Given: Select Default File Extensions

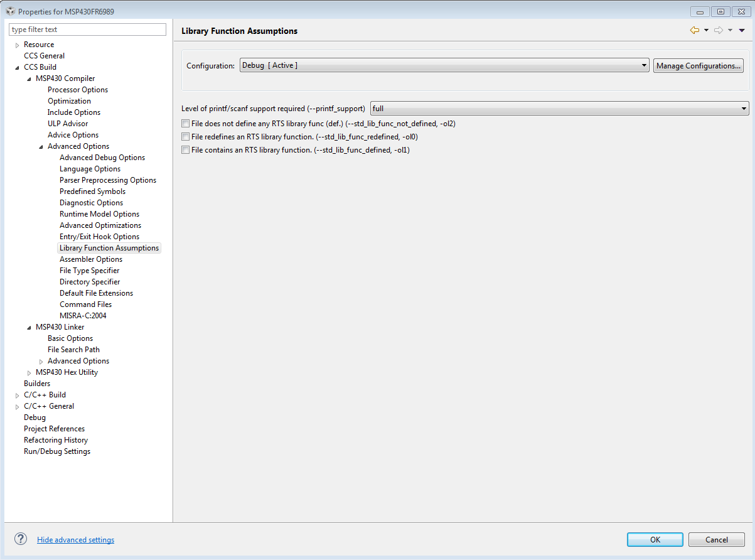Looking at the screenshot, I should coord(96,293).
